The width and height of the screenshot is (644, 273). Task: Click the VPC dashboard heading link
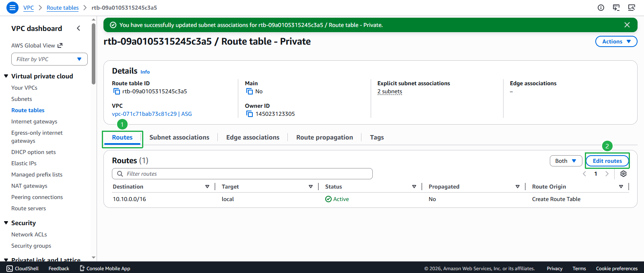pyautogui.click(x=37, y=29)
